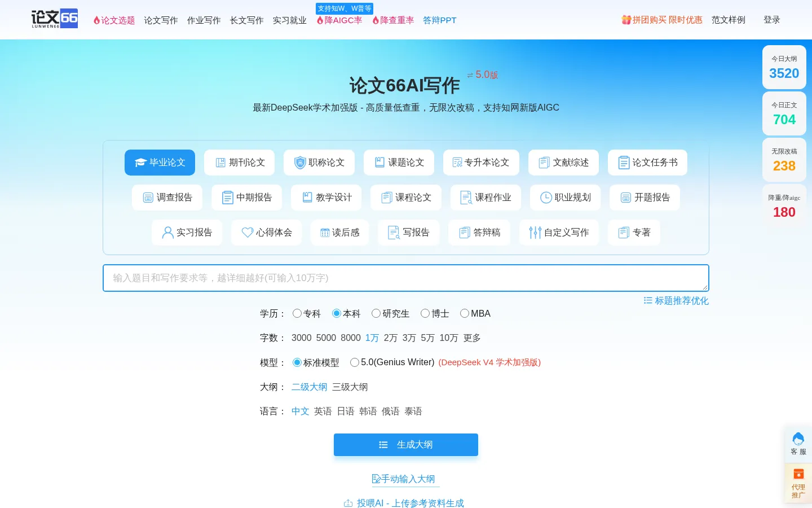
Task: Open the 作业写作 nav item
Action: [x=204, y=20]
